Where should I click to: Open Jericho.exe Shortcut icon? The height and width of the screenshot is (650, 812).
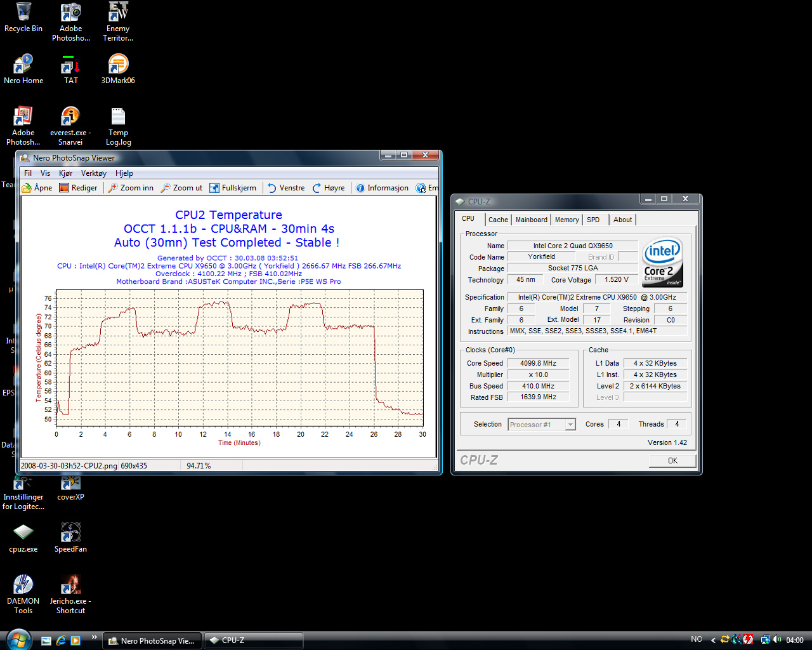[x=70, y=595]
